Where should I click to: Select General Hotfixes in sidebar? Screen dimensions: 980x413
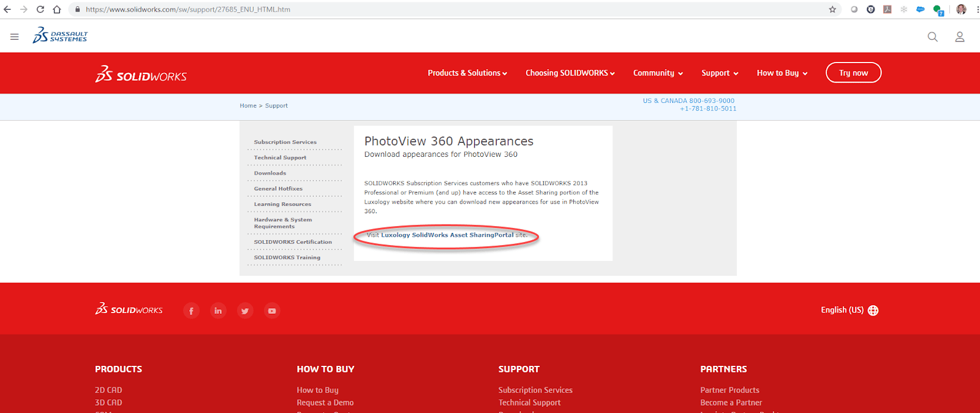coord(278,189)
